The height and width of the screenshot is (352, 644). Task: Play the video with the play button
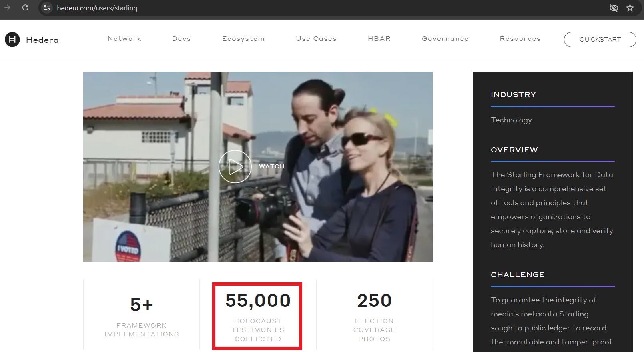pos(235,166)
